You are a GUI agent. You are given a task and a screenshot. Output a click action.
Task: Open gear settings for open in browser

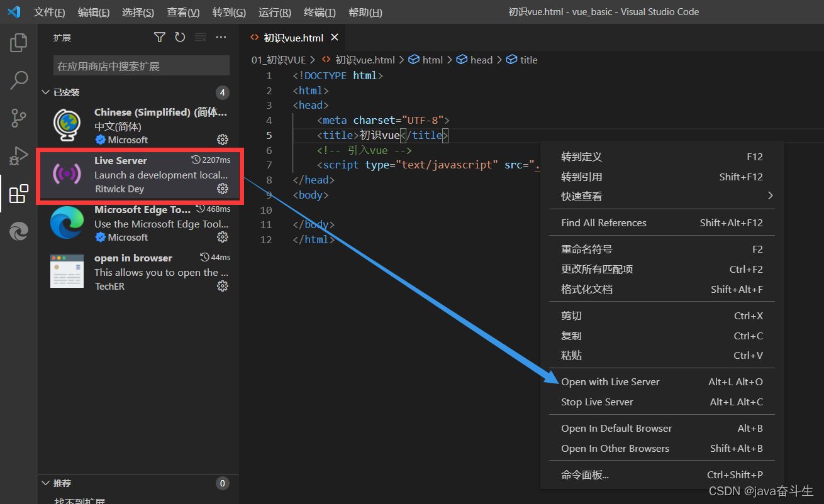pos(223,286)
